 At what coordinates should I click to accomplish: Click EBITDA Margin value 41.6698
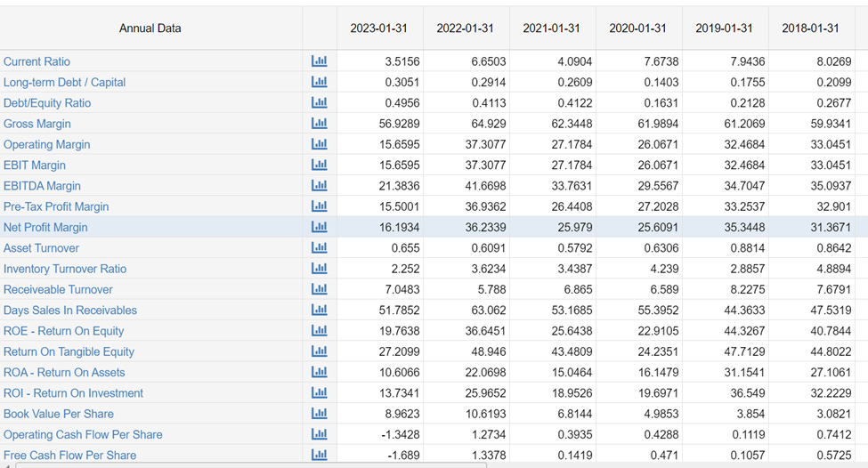(x=485, y=186)
